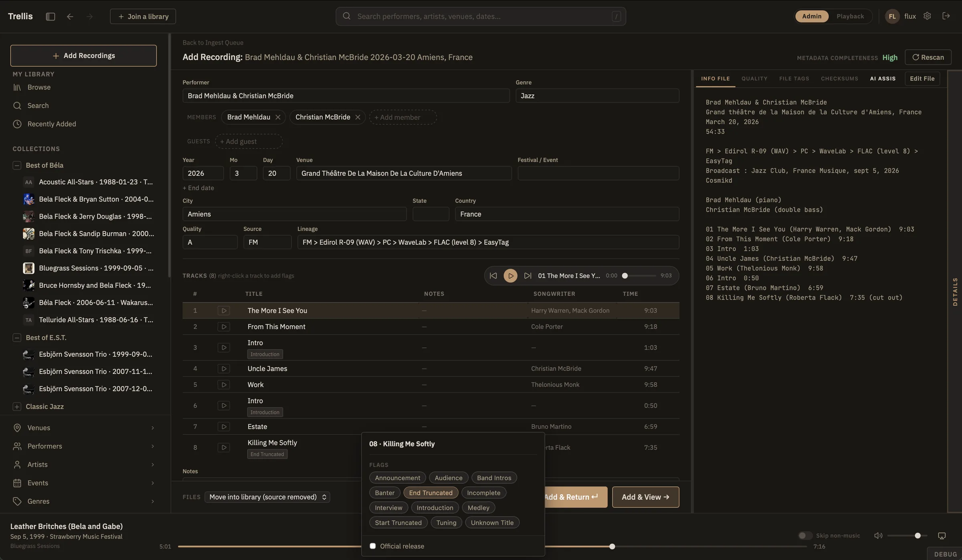962x560 pixels.
Task: Go back with the left arrow
Action: tap(70, 16)
